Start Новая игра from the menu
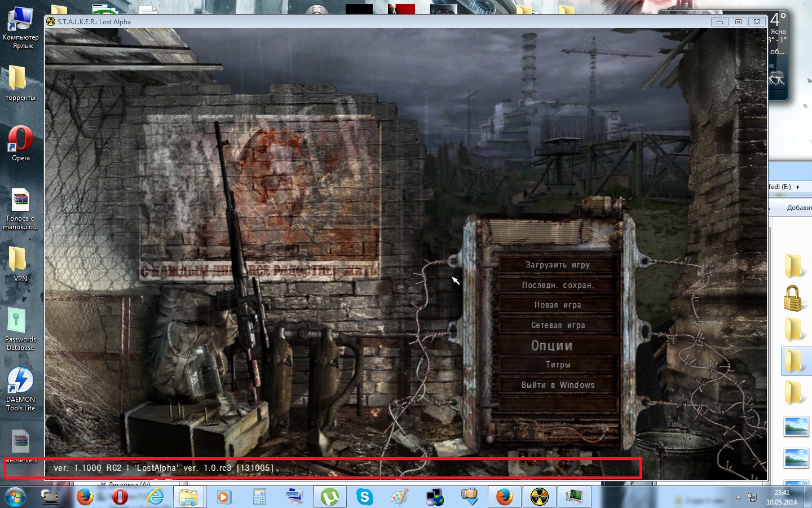812x508 pixels. click(x=558, y=305)
